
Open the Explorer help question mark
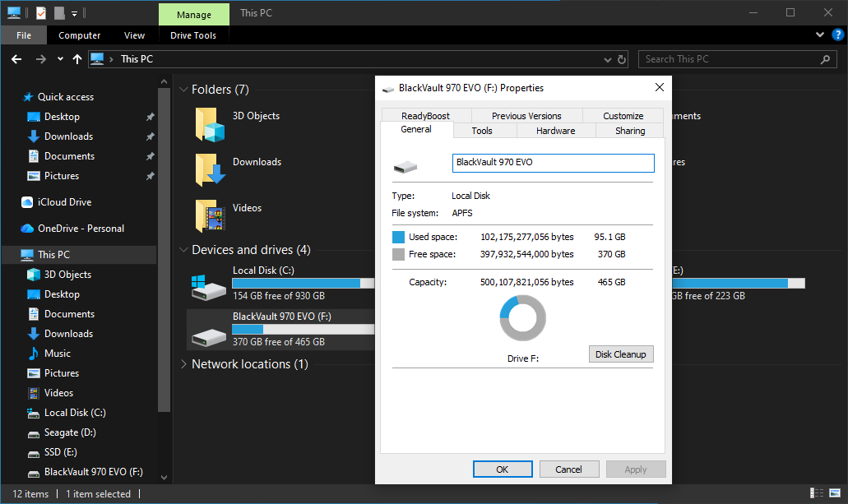point(837,35)
